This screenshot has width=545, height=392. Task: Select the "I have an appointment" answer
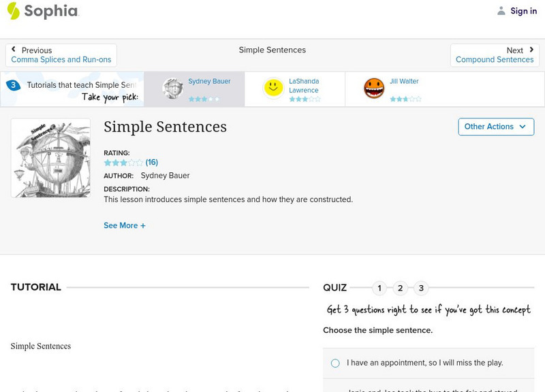[x=335, y=363]
